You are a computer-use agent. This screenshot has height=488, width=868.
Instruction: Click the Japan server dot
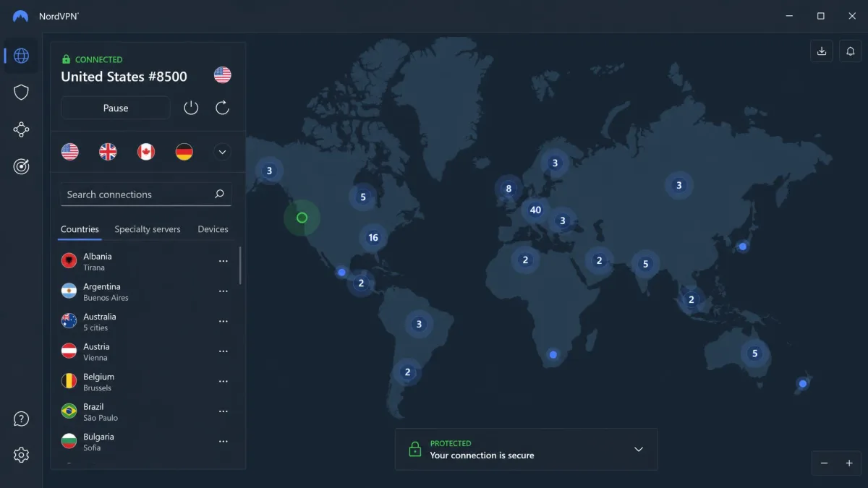point(743,247)
